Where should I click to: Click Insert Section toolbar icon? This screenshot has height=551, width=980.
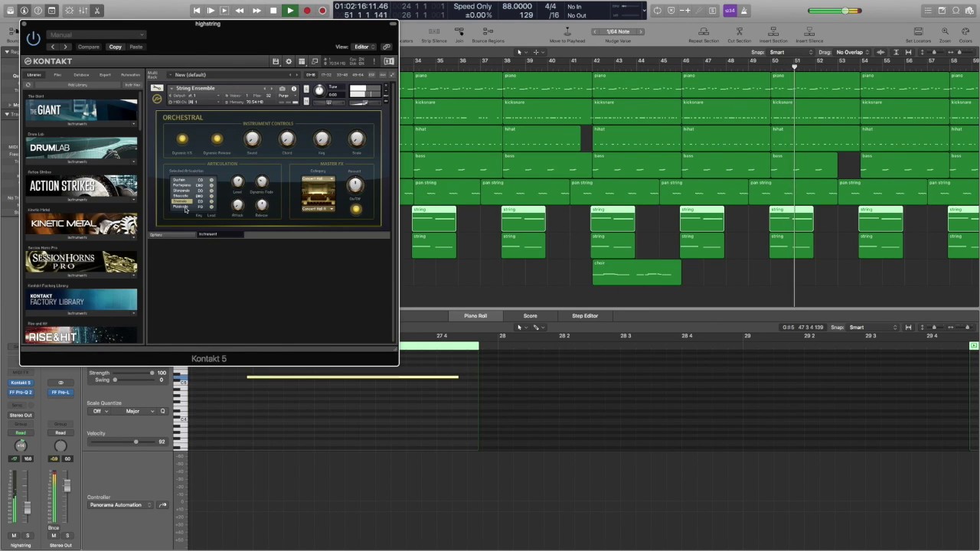point(773,34)
